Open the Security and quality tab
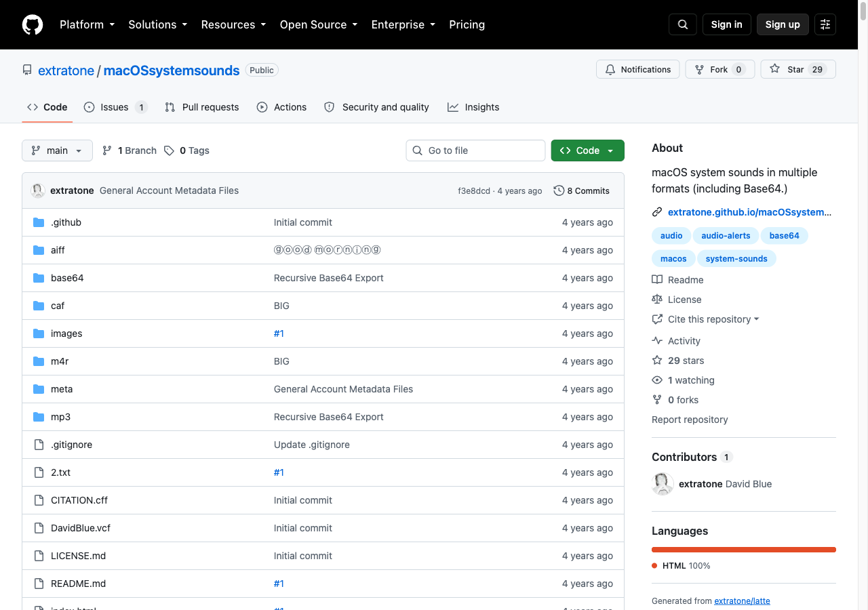Viewport: 868px width, 610px height. tap(376, 107)
